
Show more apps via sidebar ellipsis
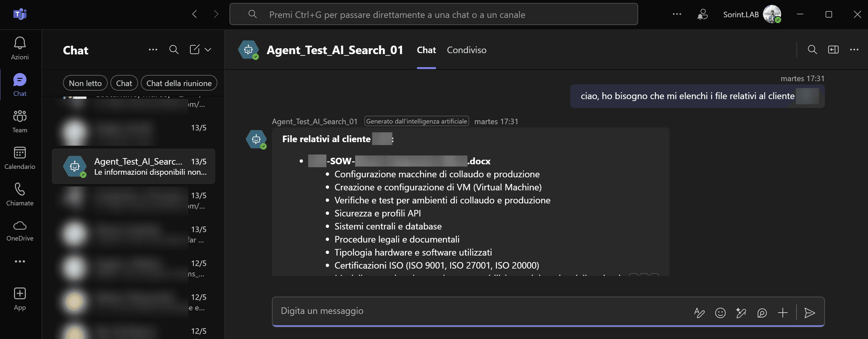[x=20, y=261]
